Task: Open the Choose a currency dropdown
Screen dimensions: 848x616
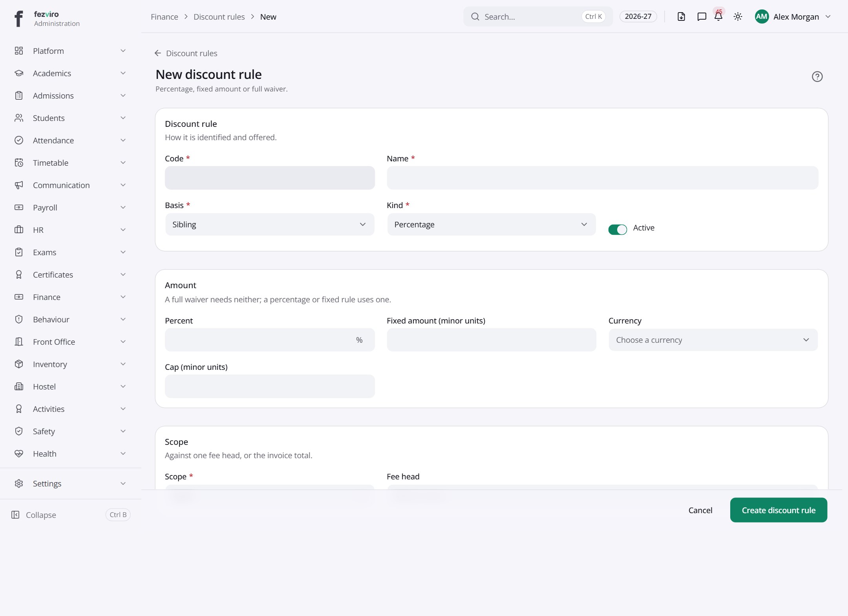Action: click(713, 340)
